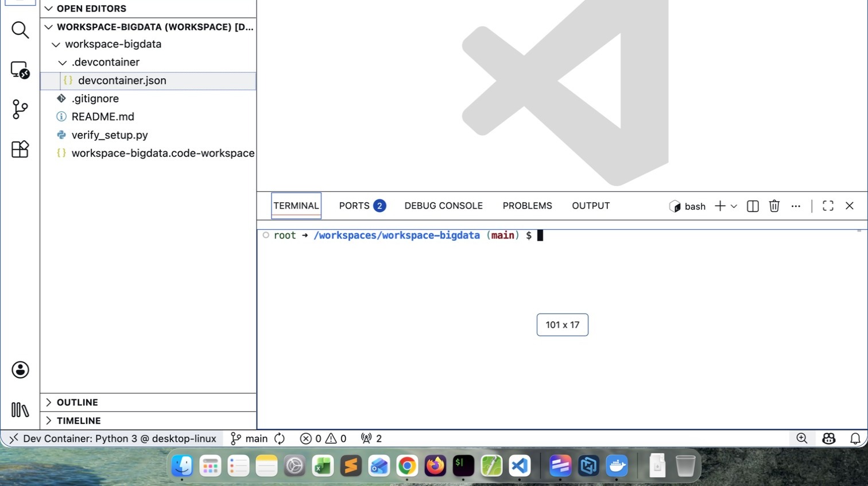Open the Search view in the activity bar
The height and width of the screenshot is (486, 868).
click(x=20, y=30)
